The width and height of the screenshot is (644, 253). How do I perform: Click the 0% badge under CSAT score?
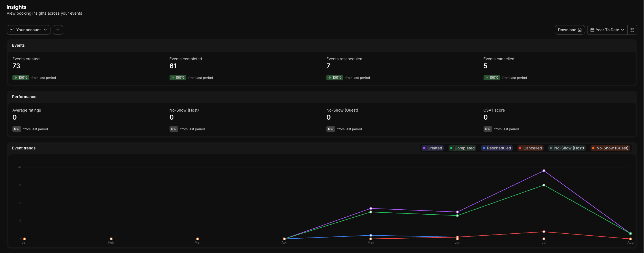click(488, 129)
